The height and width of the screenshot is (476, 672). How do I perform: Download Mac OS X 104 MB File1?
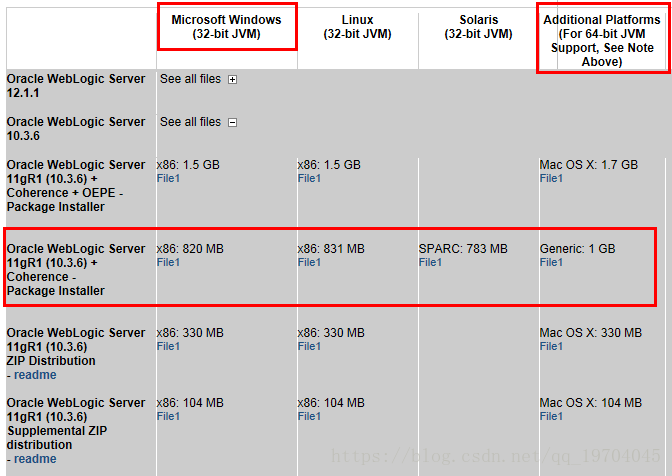tap(551, 416)
